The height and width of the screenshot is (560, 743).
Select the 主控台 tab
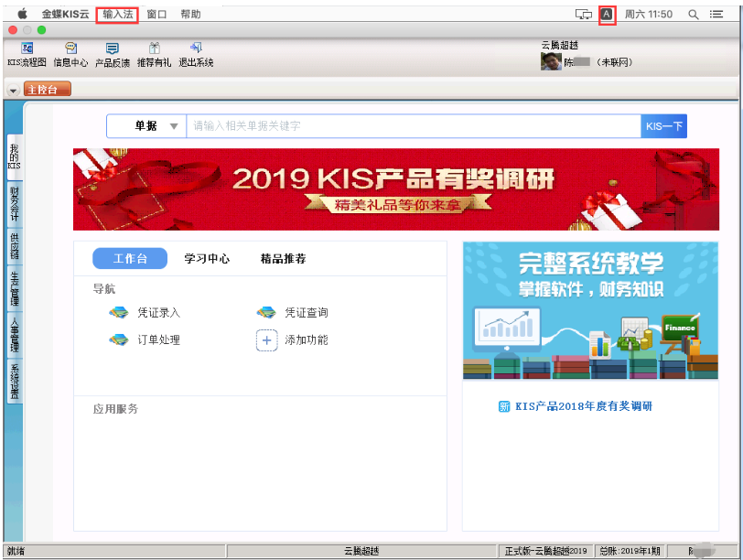[48, 89]
